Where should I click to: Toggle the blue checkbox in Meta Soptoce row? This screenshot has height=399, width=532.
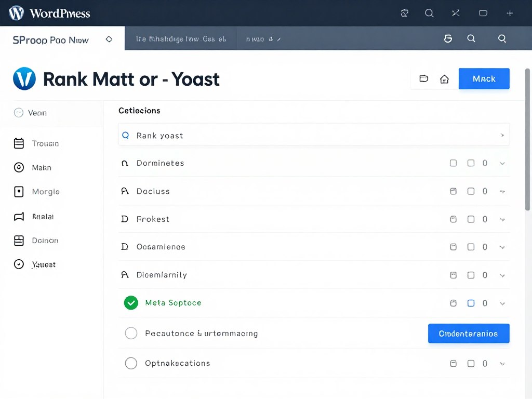(x=471, y=303)
